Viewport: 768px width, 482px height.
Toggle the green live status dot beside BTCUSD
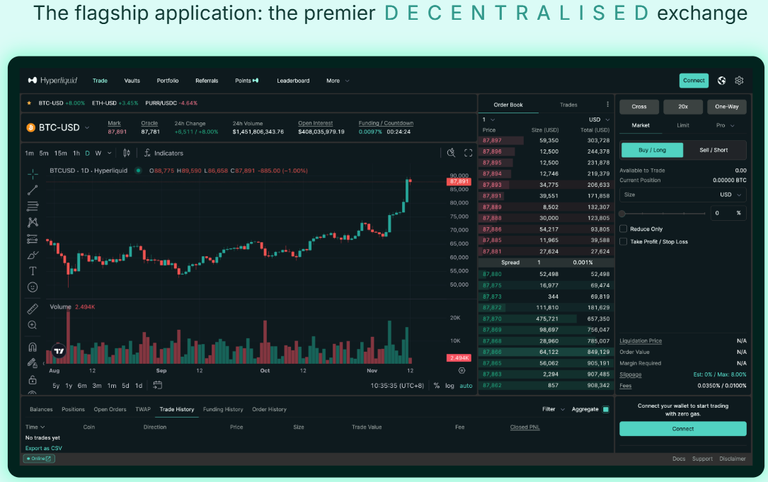point(139,170)
